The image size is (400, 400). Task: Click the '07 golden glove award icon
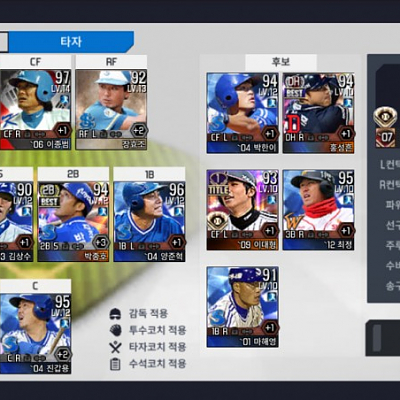pyautogui.click(x=385, y=127)
